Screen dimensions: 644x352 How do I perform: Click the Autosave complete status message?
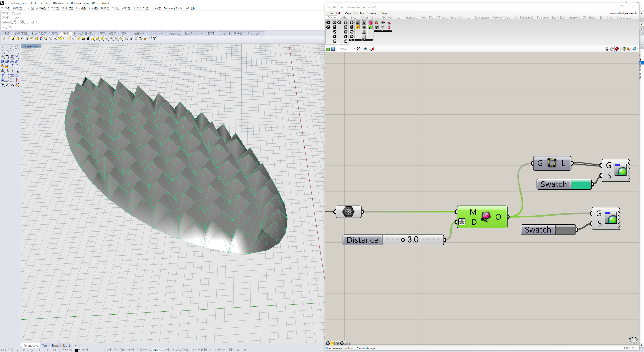(352, 348)
